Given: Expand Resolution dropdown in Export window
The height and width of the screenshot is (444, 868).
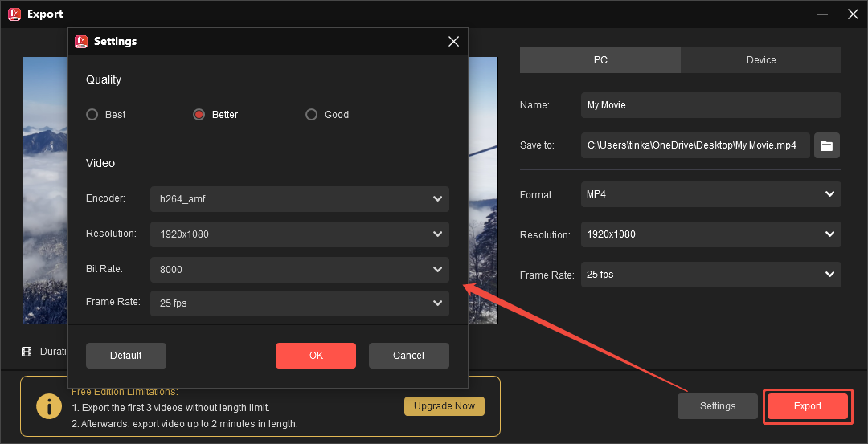Looking at the screenshot, I should pos(710,234).
